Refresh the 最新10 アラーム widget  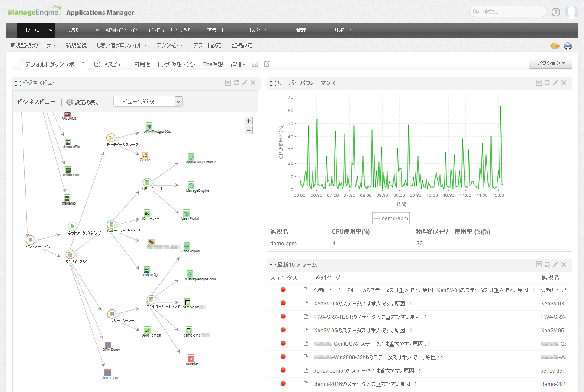coord(547,264)
